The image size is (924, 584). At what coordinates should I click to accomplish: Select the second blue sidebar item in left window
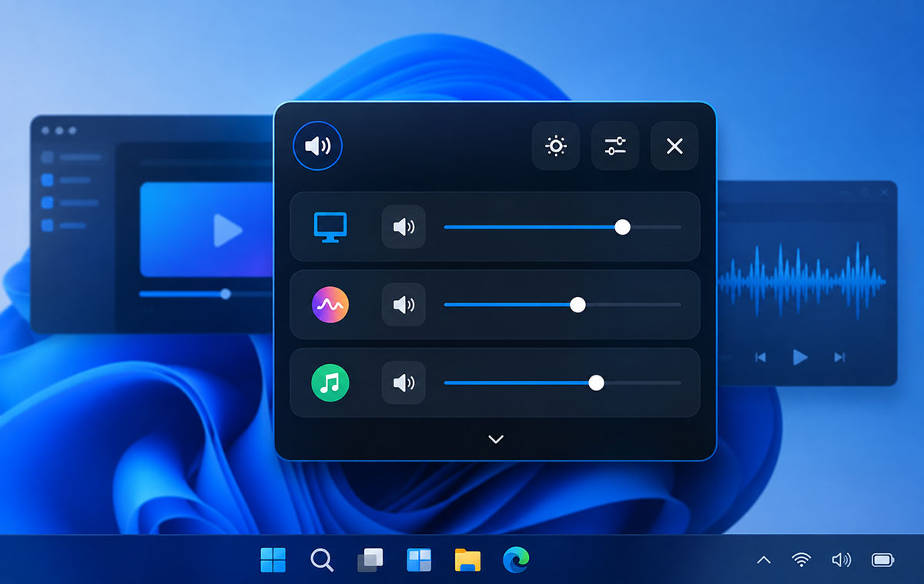66,180
